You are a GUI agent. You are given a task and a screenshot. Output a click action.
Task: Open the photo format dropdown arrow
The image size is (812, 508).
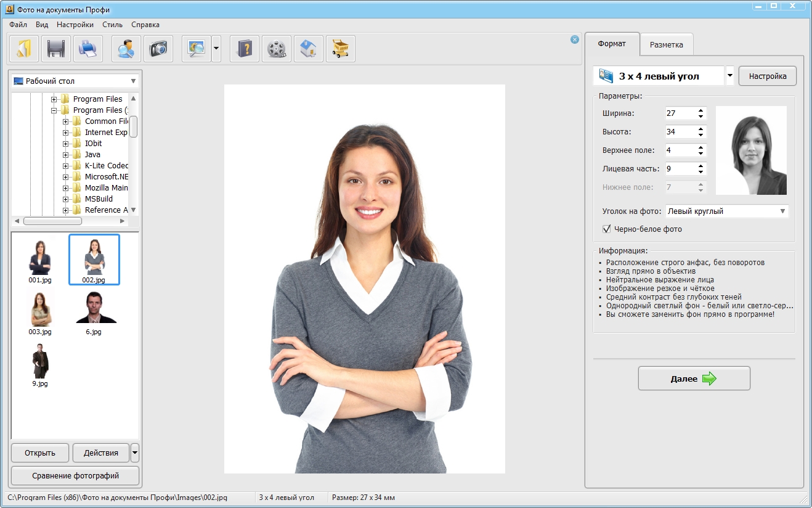pos(729,76)
